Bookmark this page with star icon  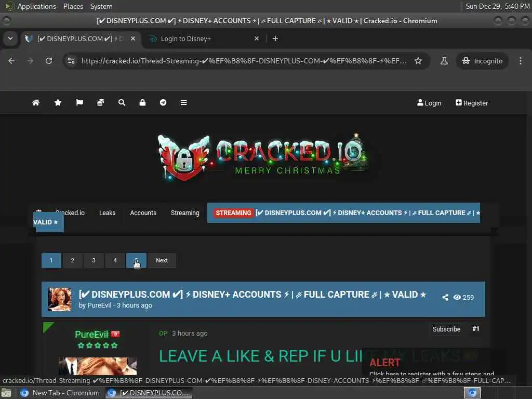pos(418,61)
